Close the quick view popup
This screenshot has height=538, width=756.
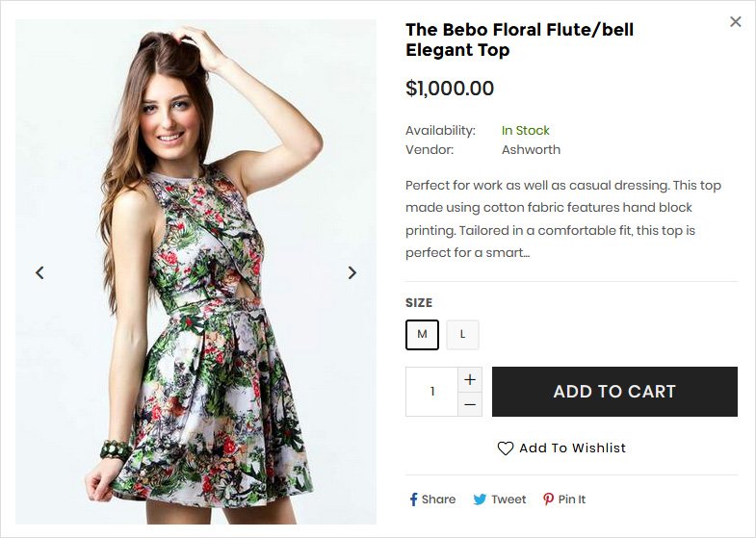pos(736,21)
